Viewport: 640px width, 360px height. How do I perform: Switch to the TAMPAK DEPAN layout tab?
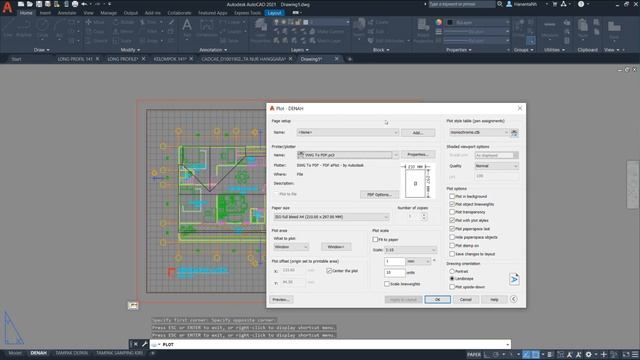tap(72, 353)
